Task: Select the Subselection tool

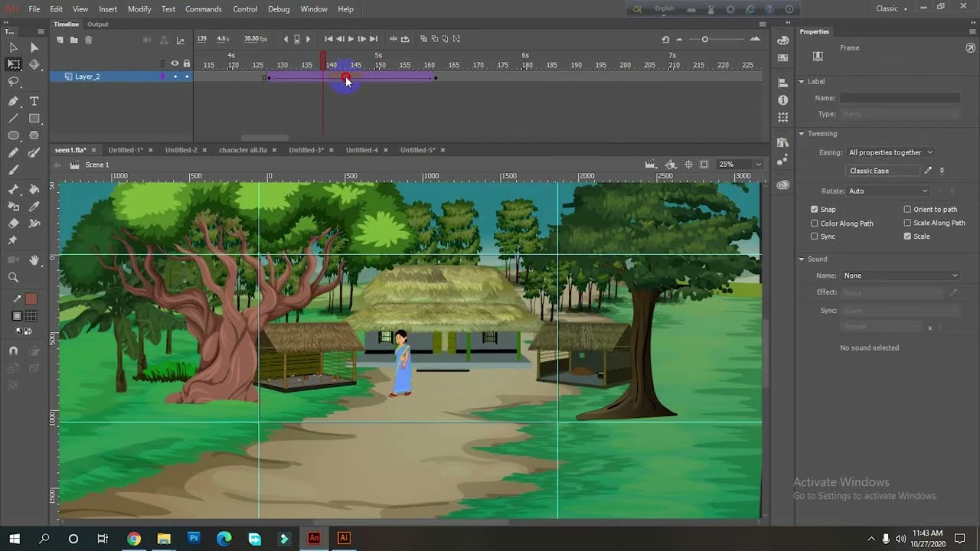Action: coord(34,47)
